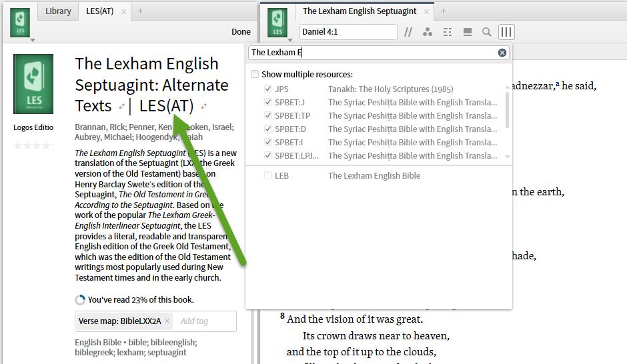627x364 pixels.
Task: Toggle the SPBET:TP resource checkbox
Action: click(x=268, y=115)
